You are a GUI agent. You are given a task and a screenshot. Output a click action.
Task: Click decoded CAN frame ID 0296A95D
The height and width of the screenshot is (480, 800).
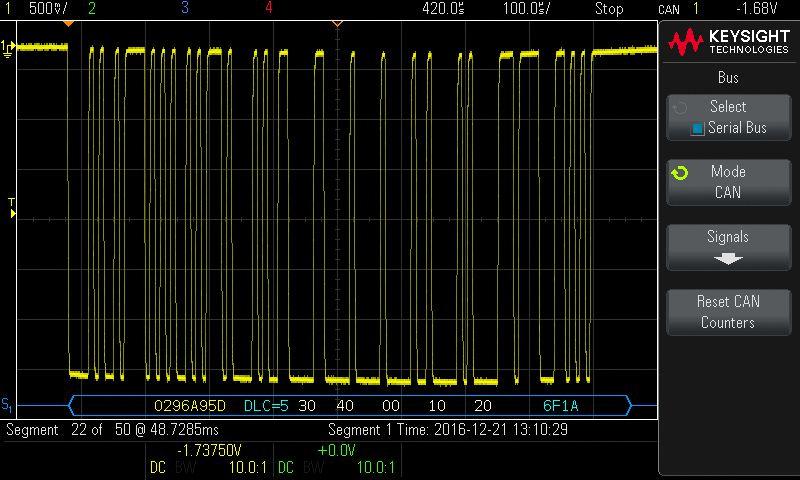tap(192, 406)
